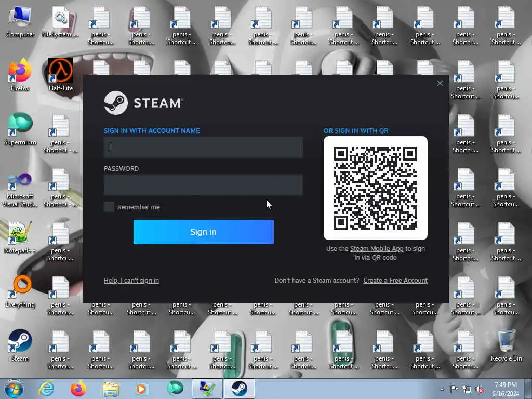Focus the account name input field
The width and height of the screenshot is (532, 399).
[x=203, y=147]
